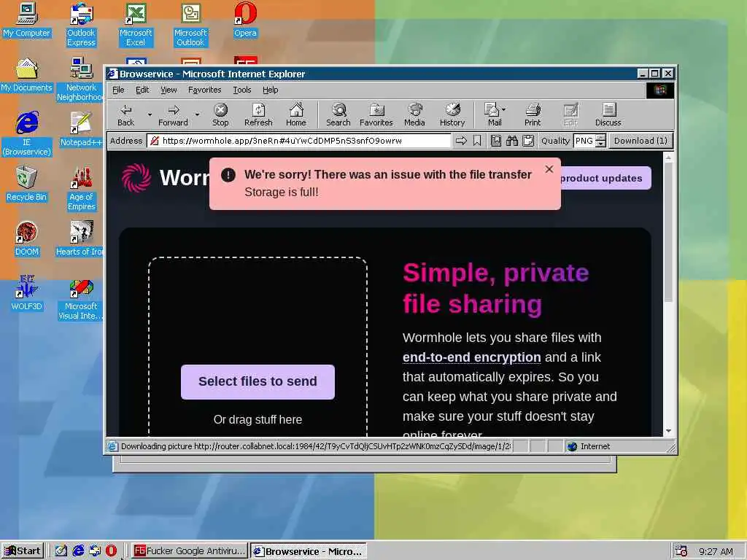Screen dimensions: 747x560
Task: Select Age of Empires desktop shortcut
Action: click(x=81, y=189)
